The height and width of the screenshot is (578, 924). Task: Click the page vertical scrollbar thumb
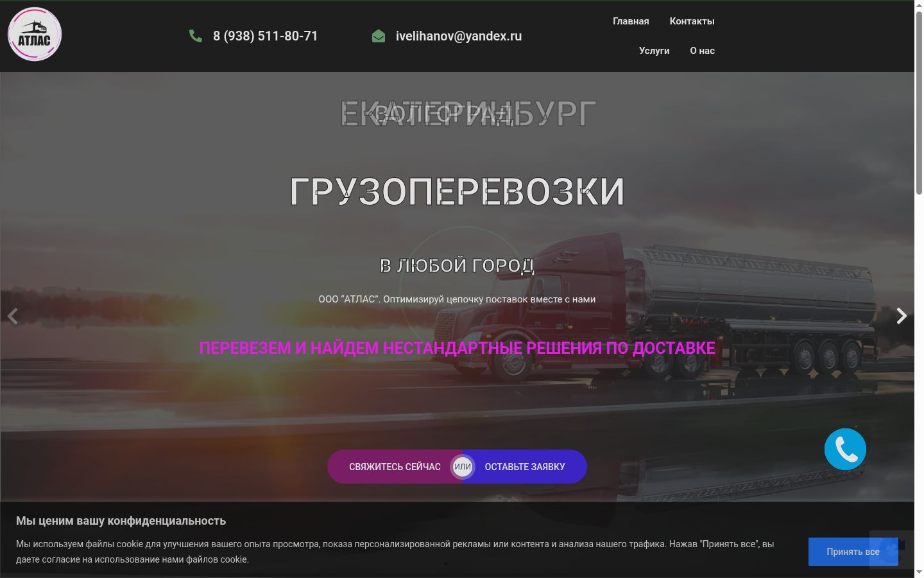[919, 103]
